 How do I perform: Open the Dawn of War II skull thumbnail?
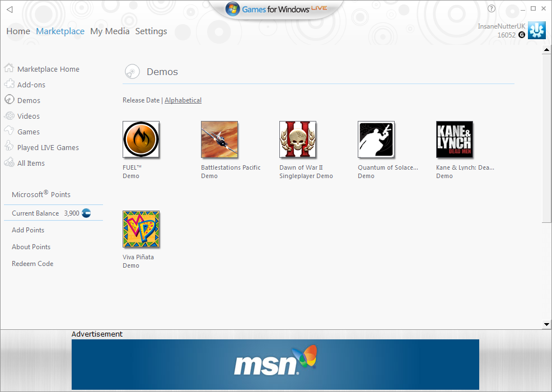(298, 139)
